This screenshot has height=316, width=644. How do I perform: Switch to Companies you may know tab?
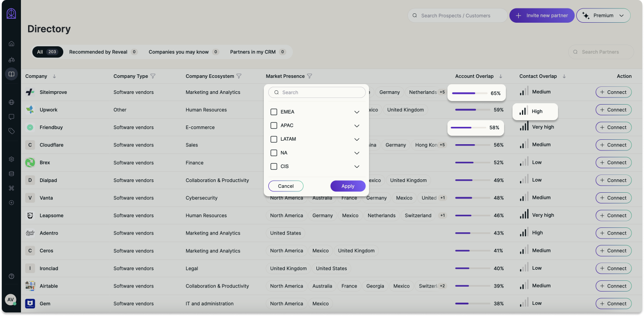(x=184, y=52)
